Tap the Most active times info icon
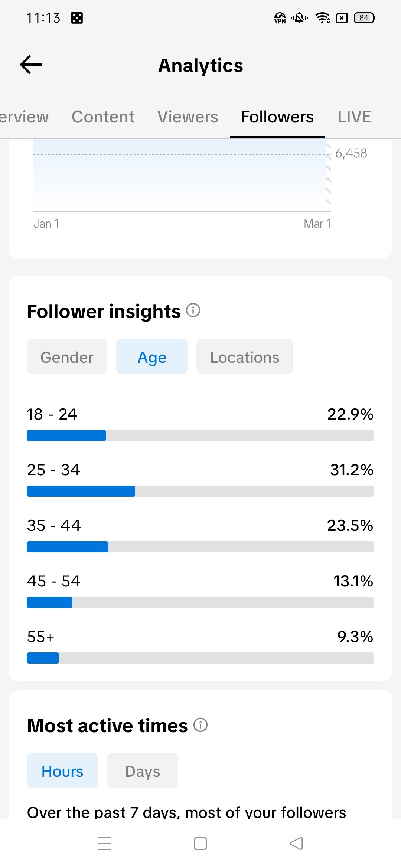The width and height of the screenshot is (401, 868). click(200, 724)
